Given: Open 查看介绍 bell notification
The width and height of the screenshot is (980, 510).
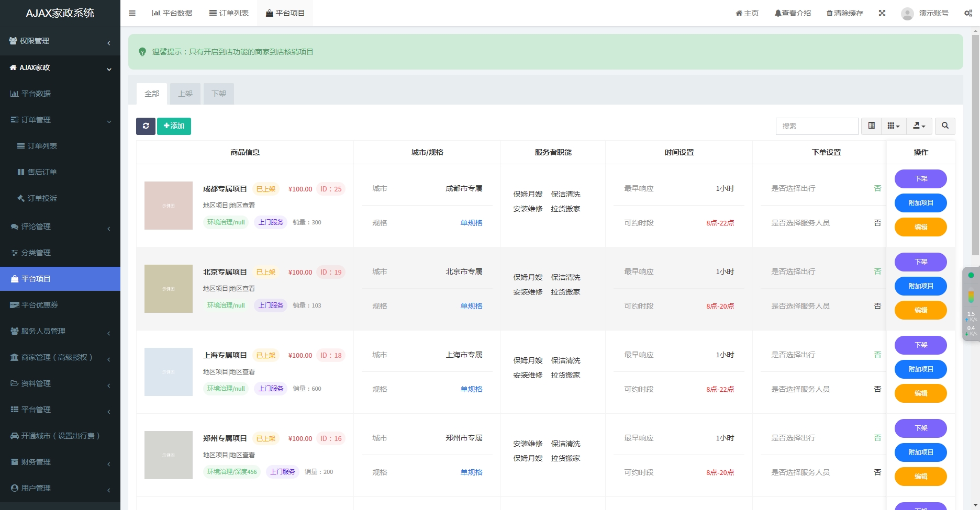Looking at the screenshot, I should pyautogui.click(x=793, y=13).
